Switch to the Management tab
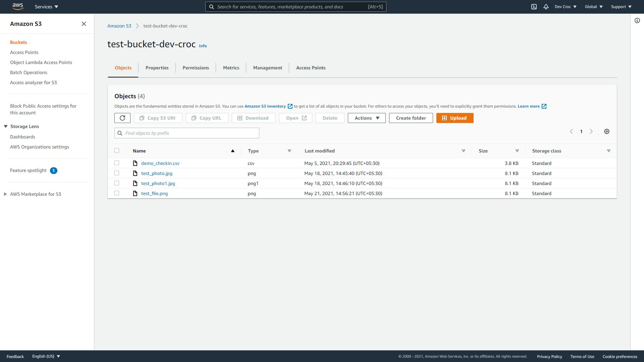 coord(268,68)
